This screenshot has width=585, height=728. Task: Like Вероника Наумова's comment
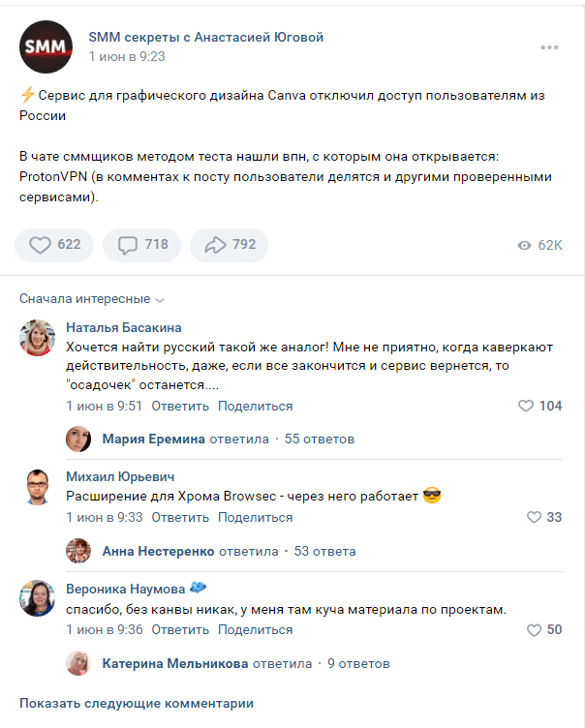(x=544, y=630)
